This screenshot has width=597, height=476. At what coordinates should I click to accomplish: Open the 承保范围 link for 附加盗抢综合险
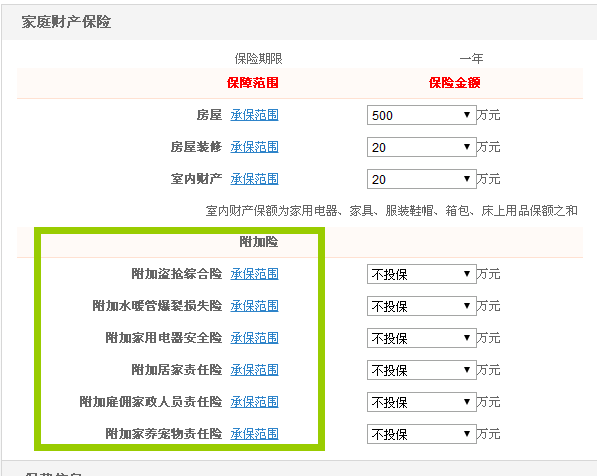254,274
